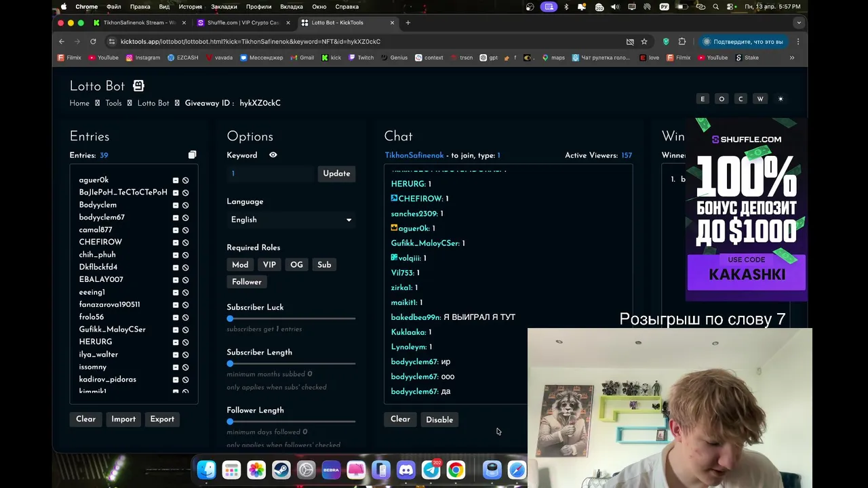Click the E panel toggle button
This screenshot has width=868, height=488.
click(703, 99)
